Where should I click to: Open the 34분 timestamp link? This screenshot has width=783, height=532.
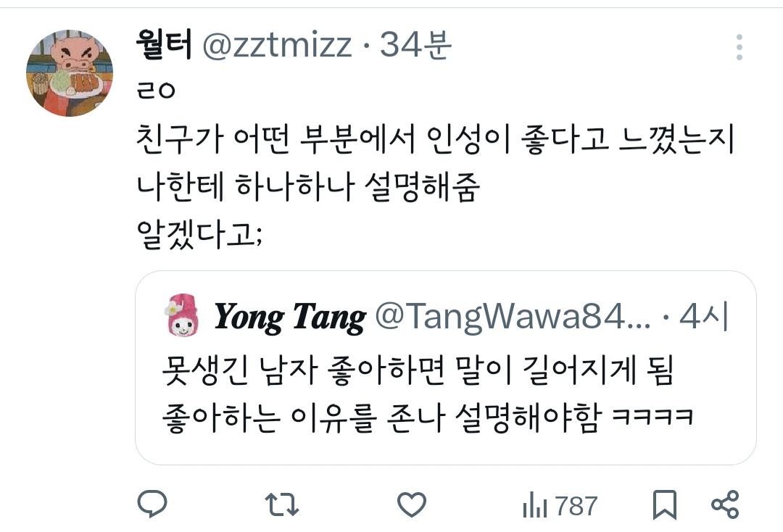coord(415,45)
